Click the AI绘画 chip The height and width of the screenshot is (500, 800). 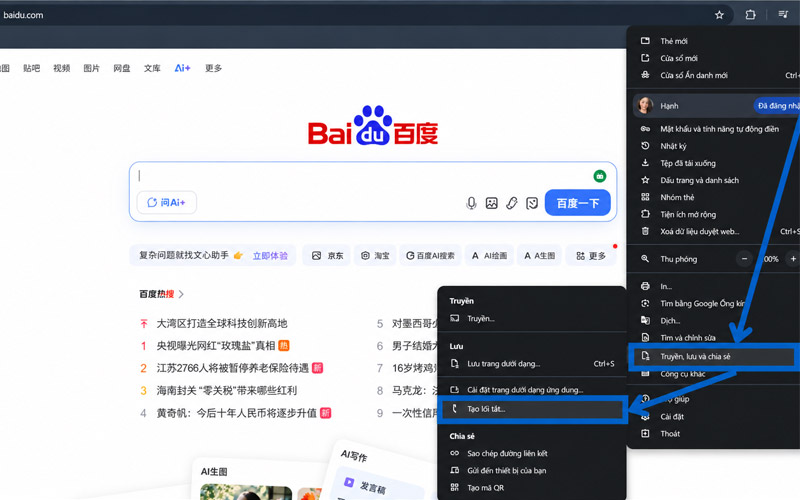[489, 256]
